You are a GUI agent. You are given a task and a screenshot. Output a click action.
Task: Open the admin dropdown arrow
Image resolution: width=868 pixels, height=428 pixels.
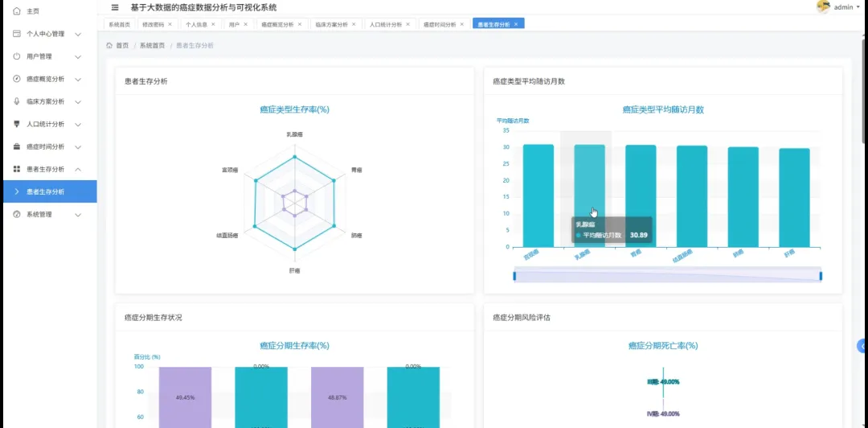pos(858,8)
